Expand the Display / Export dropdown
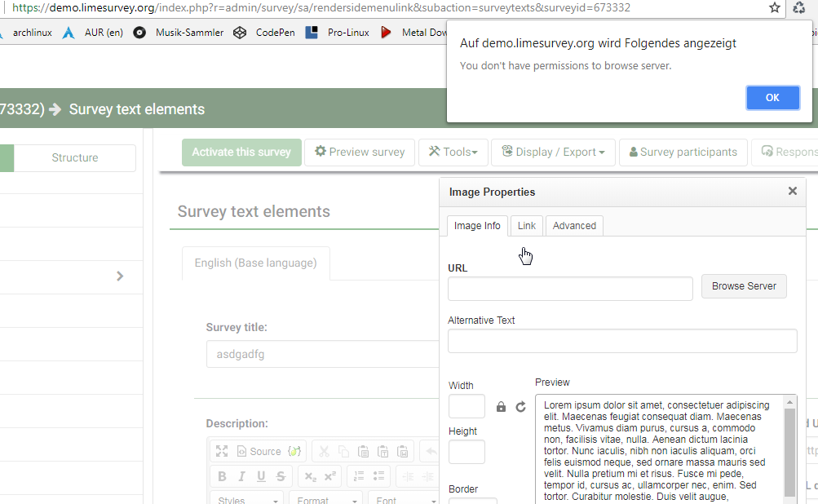Viewport: 818px width, 504px height. [553, 152]
